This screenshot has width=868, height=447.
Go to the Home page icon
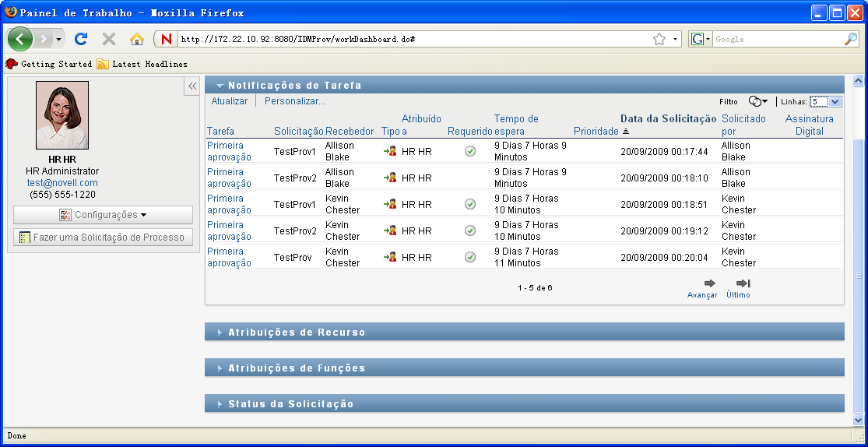click(x=137, y=39)
